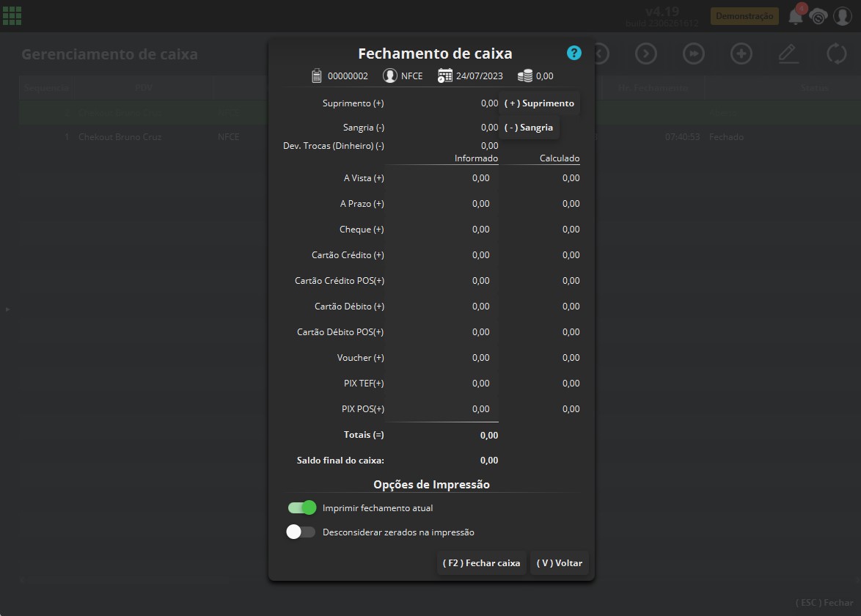Open the user profile avatar

[x=843, y=16]
